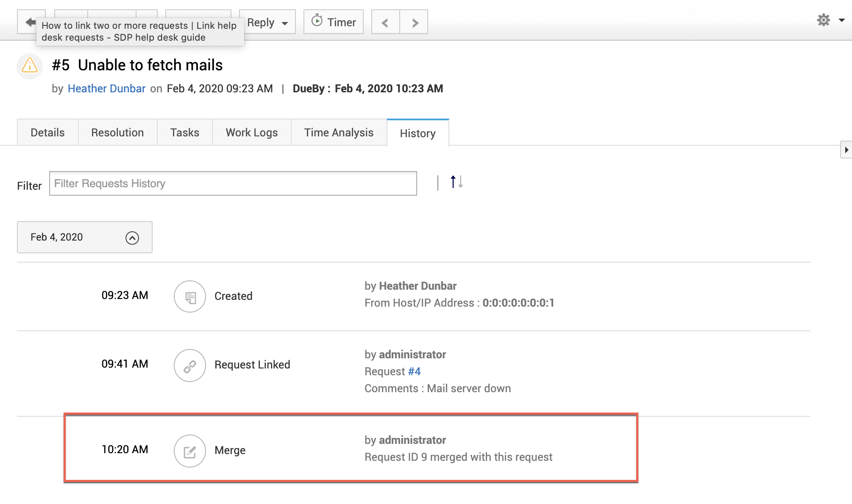Viewport: 852px width, 504px height.
Task: Click the Request Linked chain icon
Action: pyautogui.click(x=189, y=365)
